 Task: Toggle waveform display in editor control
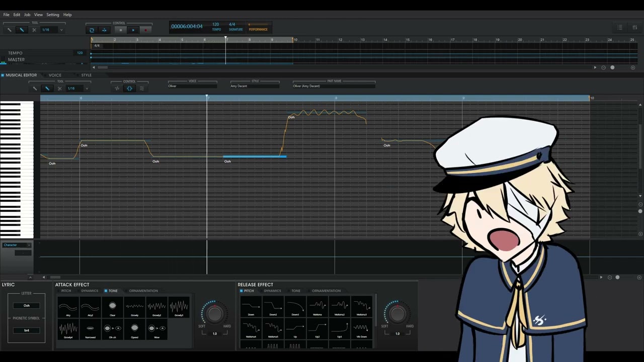[117, 88]
